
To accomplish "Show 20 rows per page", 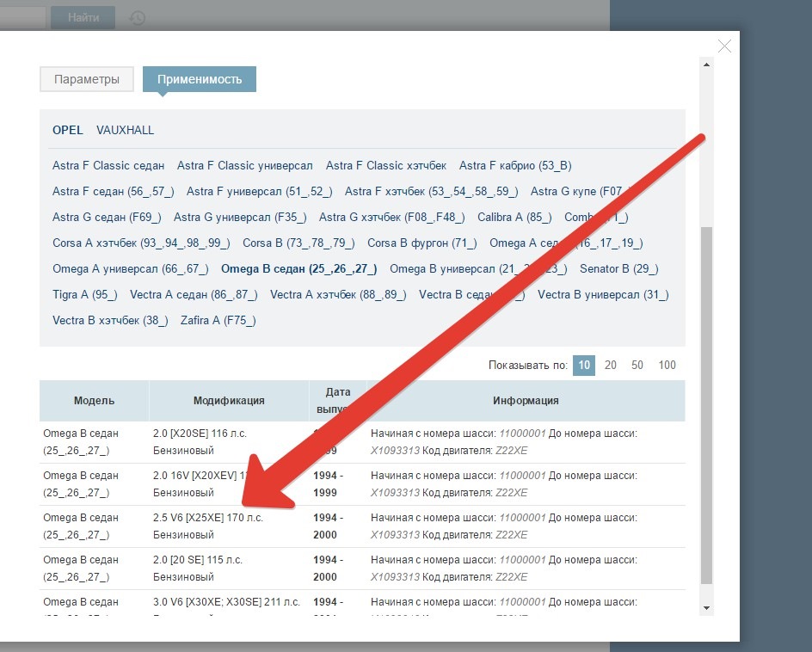I will point(611,365).
